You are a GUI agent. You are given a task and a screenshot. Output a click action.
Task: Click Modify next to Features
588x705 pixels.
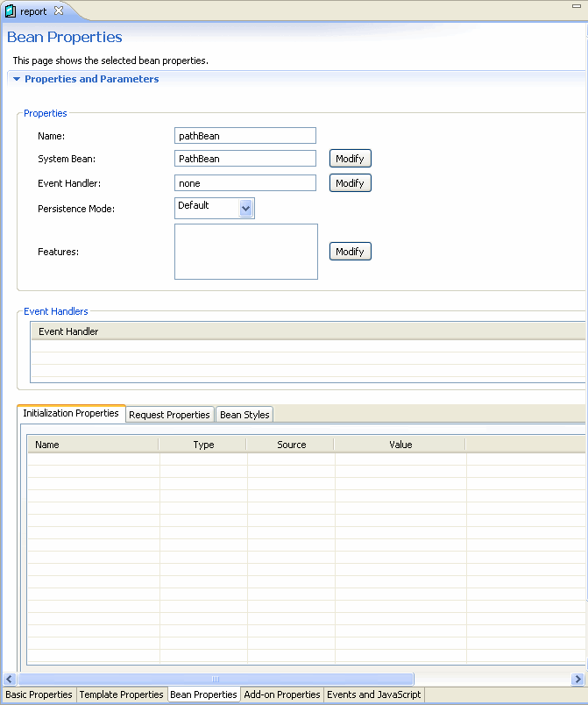coord(351,252)
